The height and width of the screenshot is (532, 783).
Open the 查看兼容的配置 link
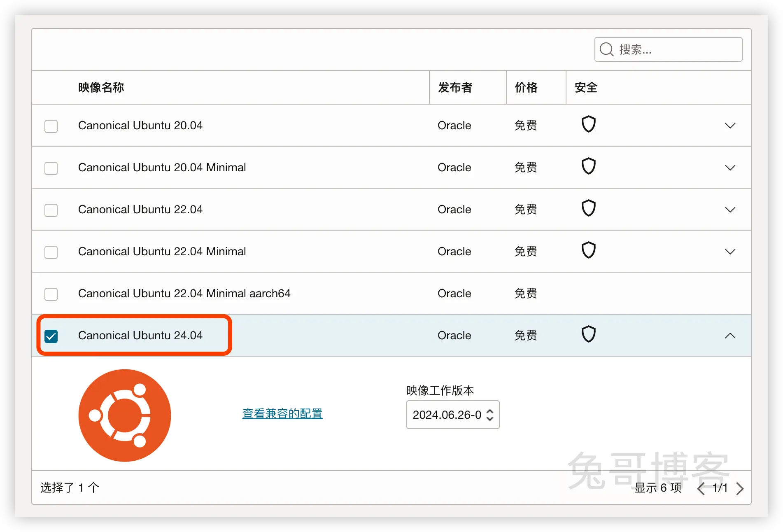click(x=282, y=413)
